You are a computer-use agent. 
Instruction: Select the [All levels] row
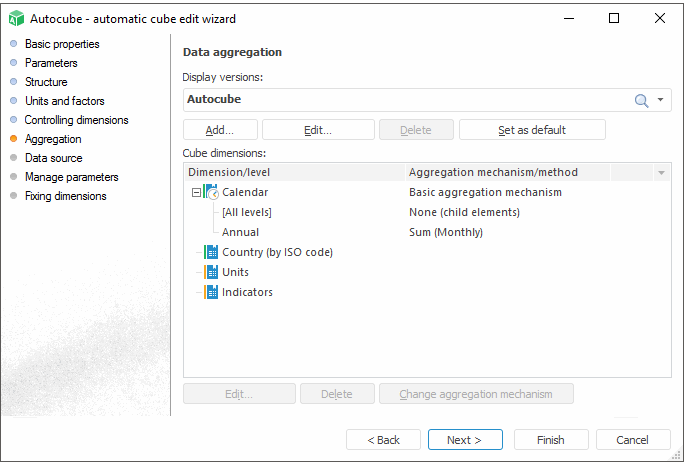click(x=246, y=212)
